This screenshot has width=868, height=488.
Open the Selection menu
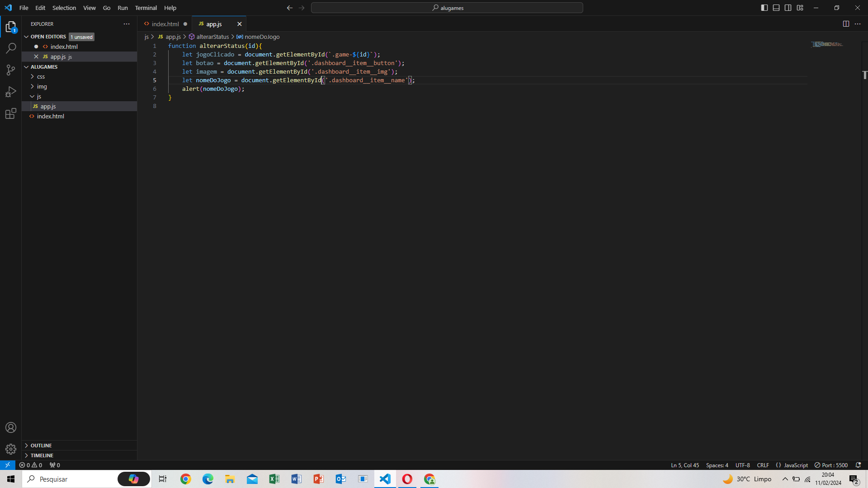coord(64,8)
